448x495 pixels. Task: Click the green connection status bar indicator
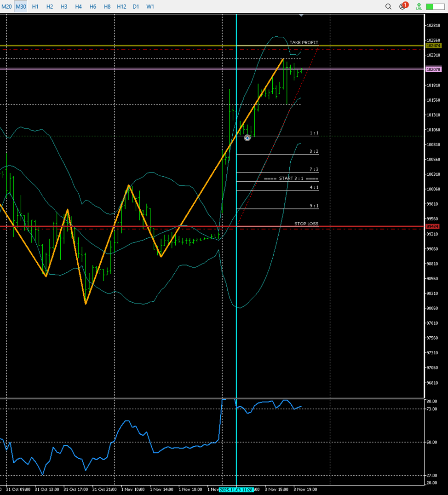(435, 7)
